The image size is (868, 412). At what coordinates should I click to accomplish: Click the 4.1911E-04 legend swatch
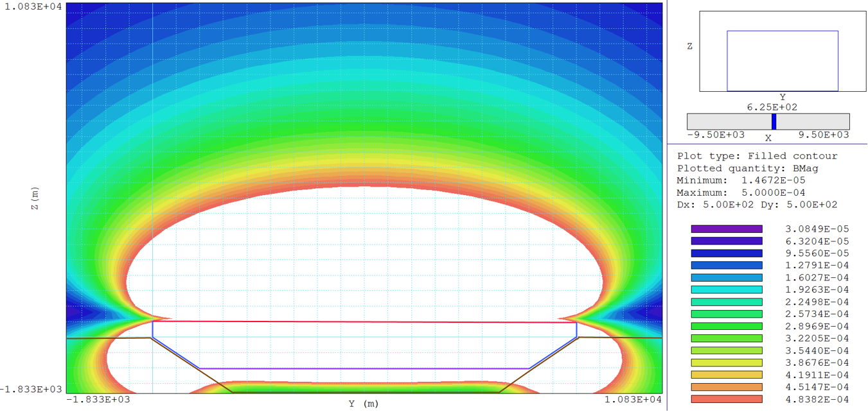click(727, 375)
